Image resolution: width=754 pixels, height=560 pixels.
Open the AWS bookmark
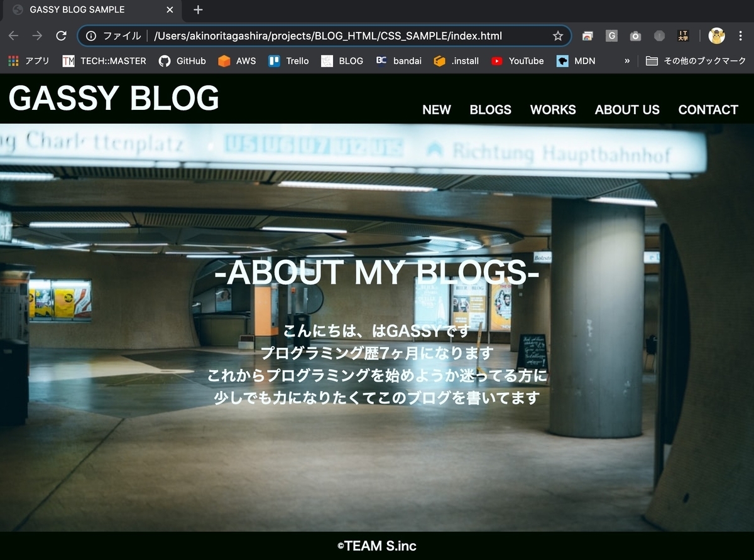[x=237, y=61]
